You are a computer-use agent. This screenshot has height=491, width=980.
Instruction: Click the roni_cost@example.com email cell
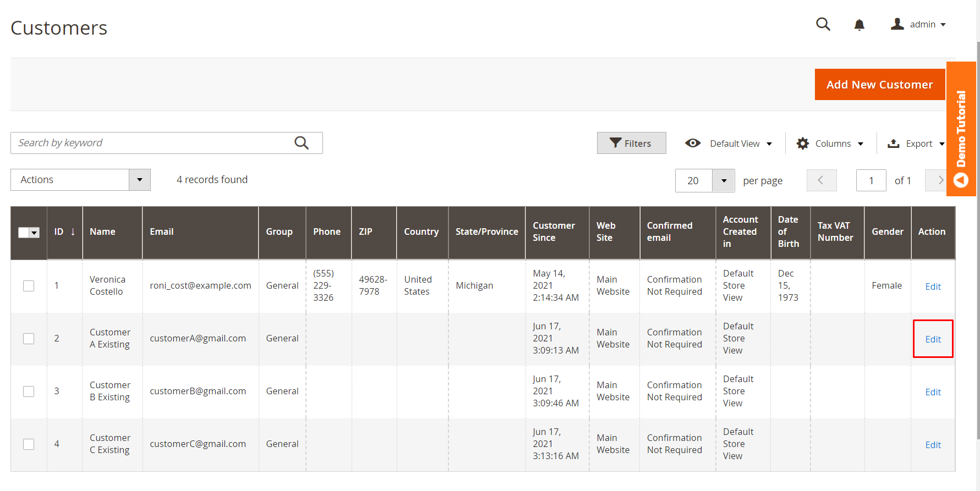tap(200, 286)
